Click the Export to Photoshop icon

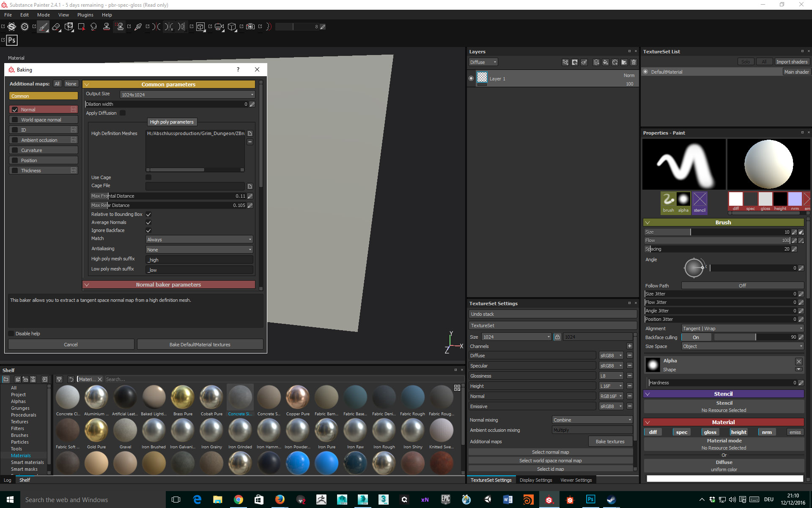point(12,40)
